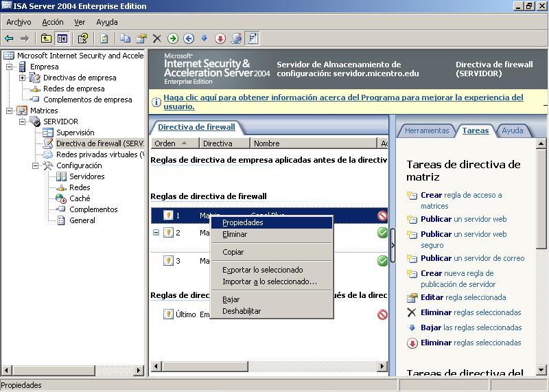Switch to the Herramientas tab
The width and height of the screenshot is (549, 392).
(426, 130)
